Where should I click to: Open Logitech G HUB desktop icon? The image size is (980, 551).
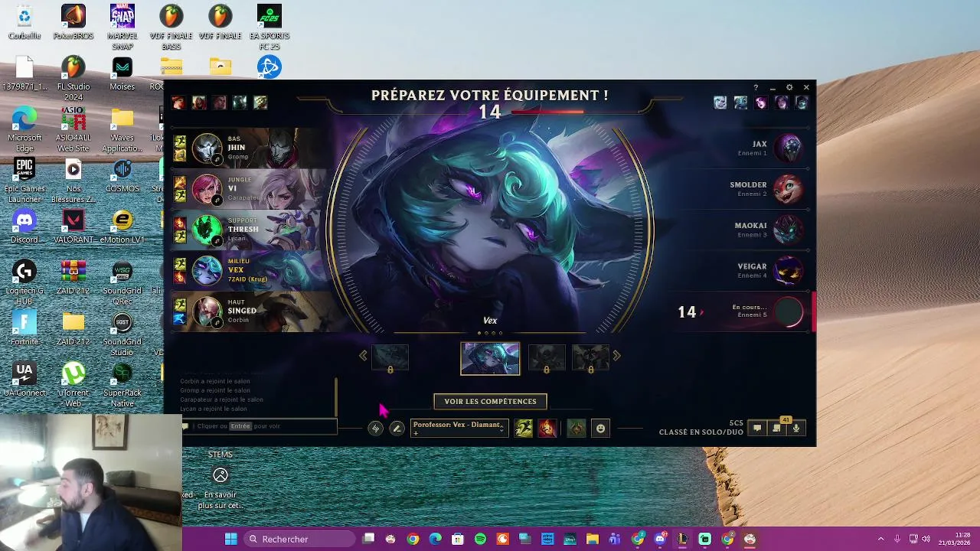[x=24, y=282]
